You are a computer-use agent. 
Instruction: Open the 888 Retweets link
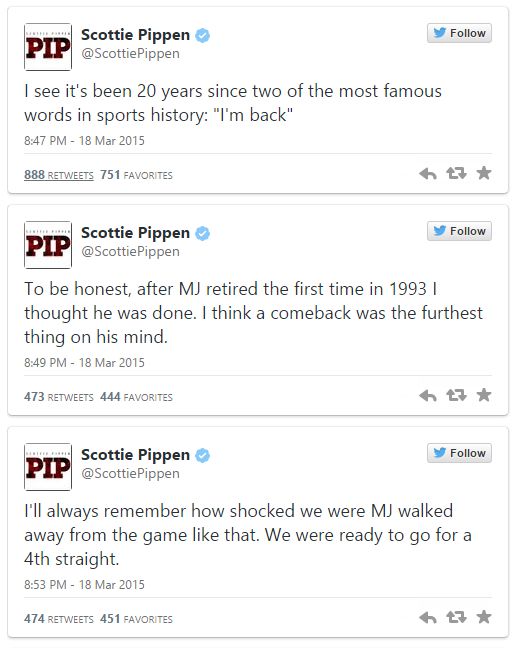[x=59, y=175]
